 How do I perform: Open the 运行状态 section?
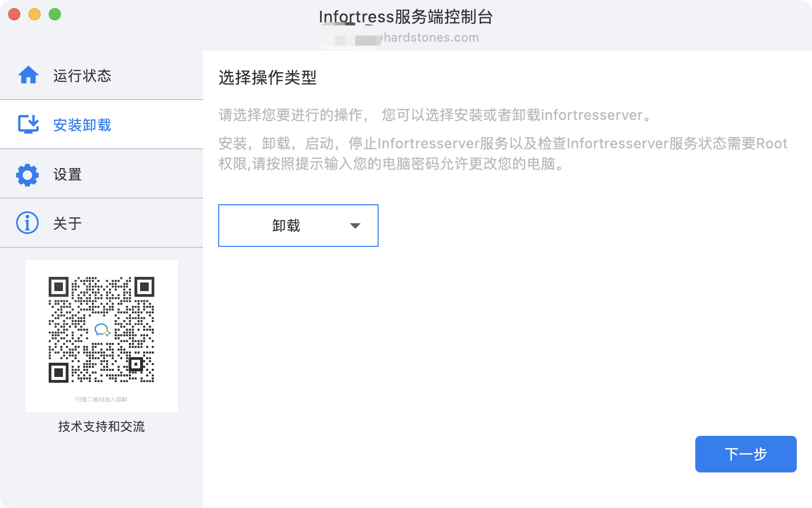101,76
